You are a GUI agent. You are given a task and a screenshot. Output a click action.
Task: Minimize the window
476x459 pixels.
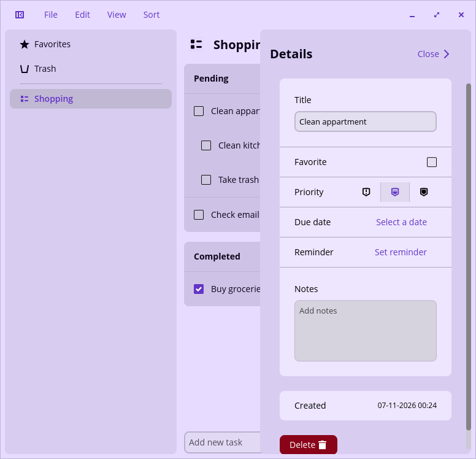(x=412, y=15)
